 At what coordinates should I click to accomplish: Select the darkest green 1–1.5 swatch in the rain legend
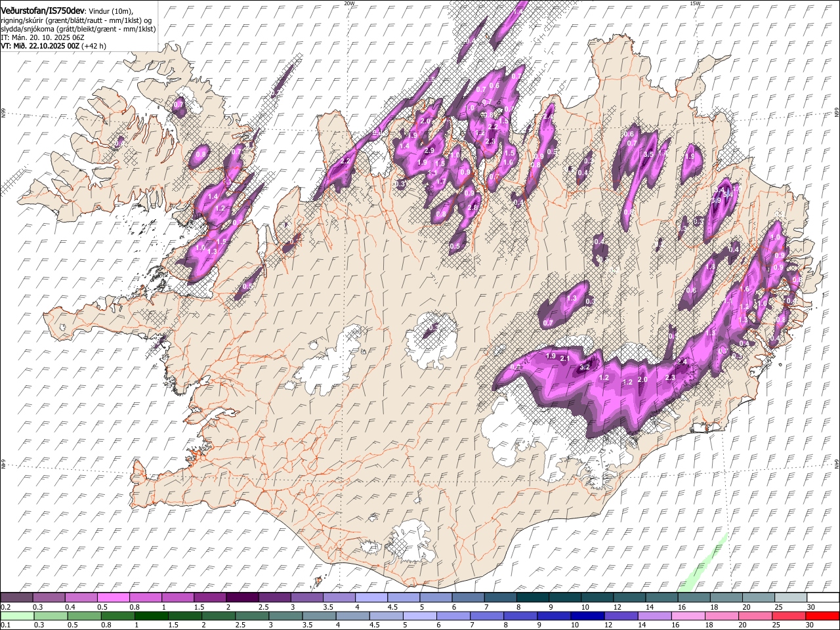pos(151,616)
